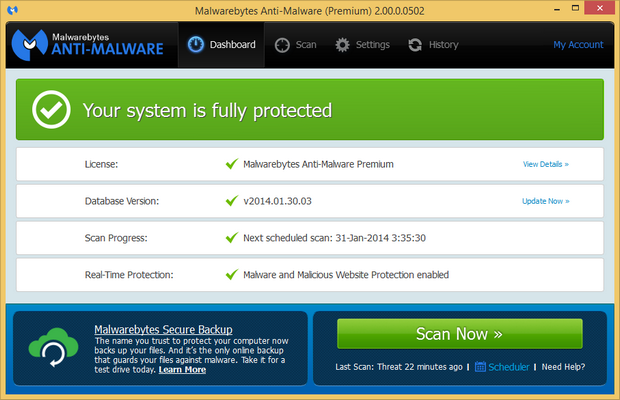Click the 'Database Version:' label
The width and height of the screenshot is (620, 400).
tap(122, 201)
